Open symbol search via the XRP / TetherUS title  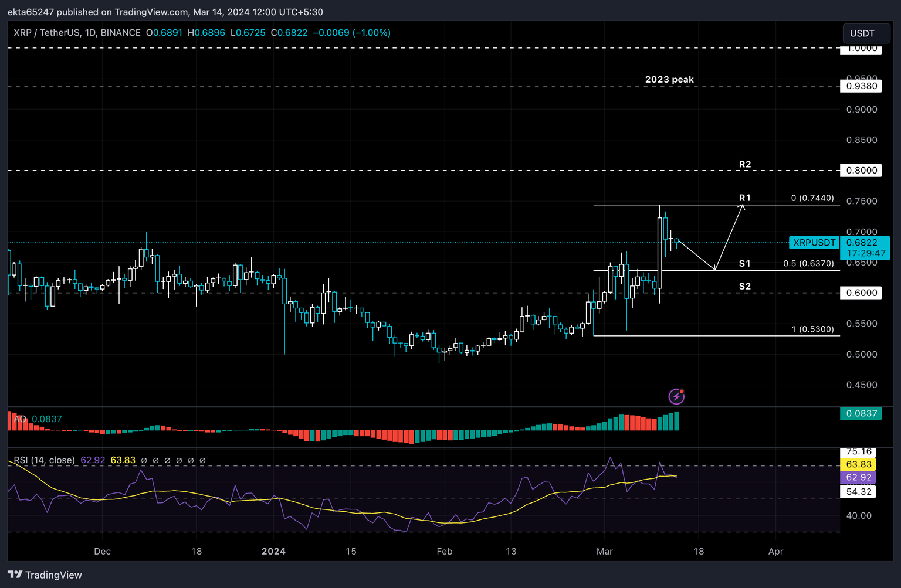tap(47, 33)
